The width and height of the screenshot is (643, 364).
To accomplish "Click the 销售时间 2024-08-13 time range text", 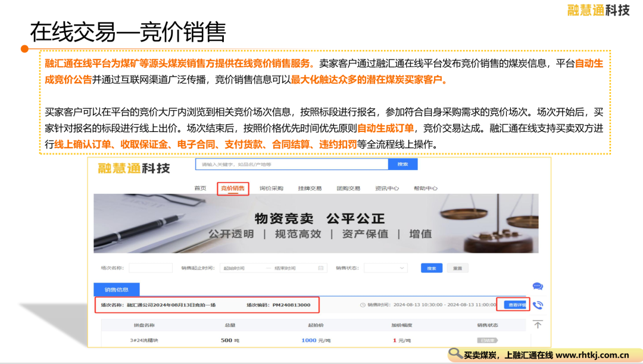I will tap(432, 305).
